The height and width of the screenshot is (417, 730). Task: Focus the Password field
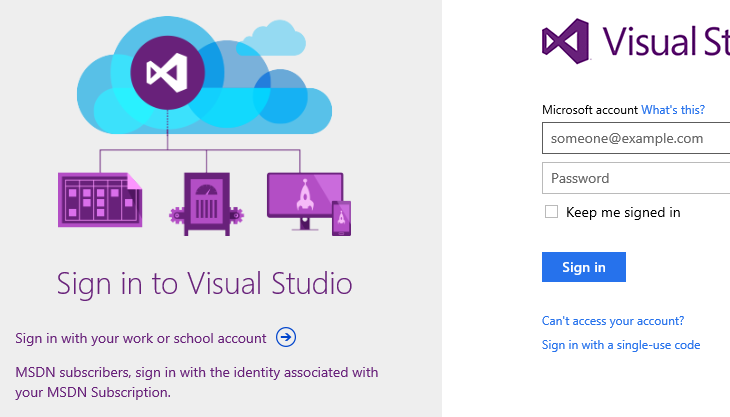[636, 178]
